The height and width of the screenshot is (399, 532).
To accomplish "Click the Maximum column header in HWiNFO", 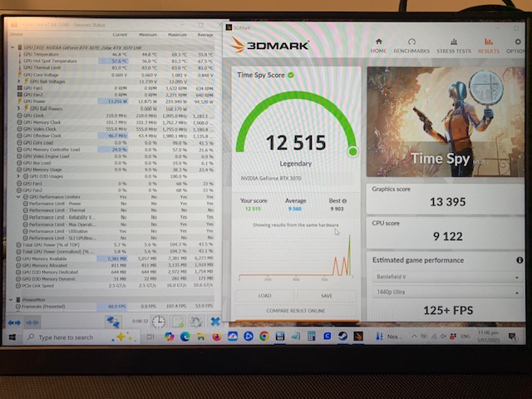I will [177, 35].
